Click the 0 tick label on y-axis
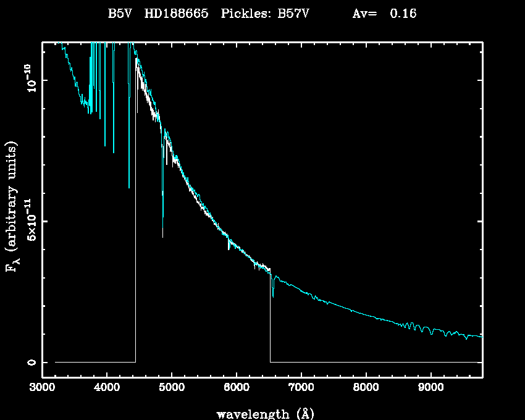The image size is (525, 420). click(31, 362)
